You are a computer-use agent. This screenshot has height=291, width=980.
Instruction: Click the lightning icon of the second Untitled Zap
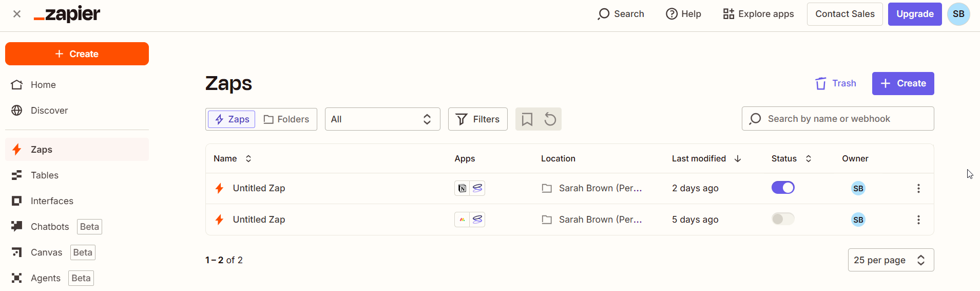coord(219,220)
